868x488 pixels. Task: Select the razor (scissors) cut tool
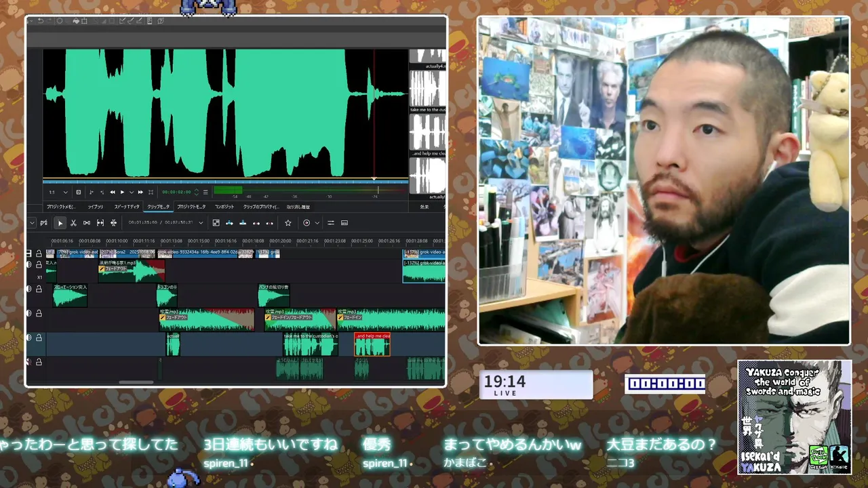click(x=73, y=223)
